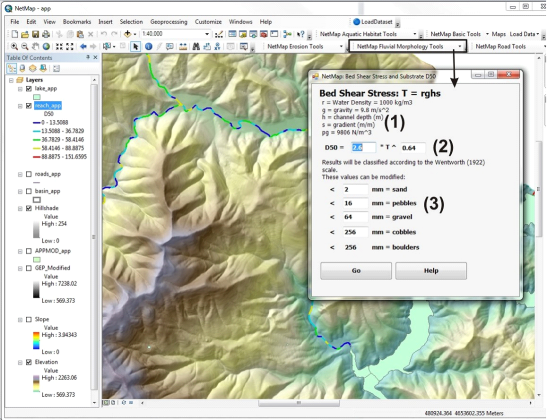Click the Add Data button
This screenshot has width=547, height=420.
coord(127,34)
